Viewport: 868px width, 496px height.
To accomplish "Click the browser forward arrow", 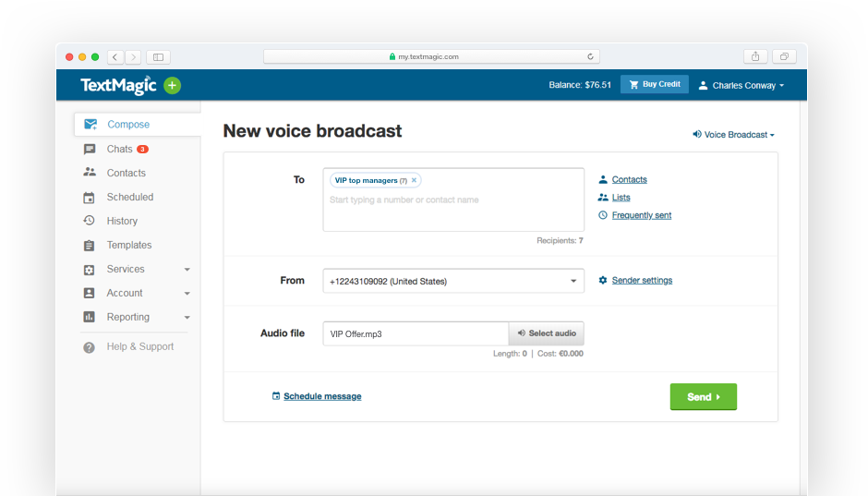I will click(133, 57).
